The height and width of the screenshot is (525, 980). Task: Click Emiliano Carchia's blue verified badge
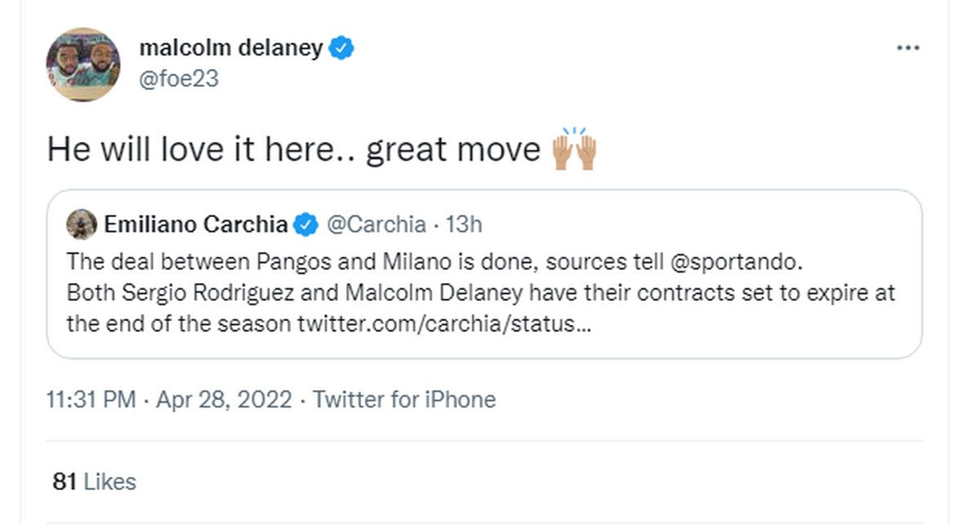[x=306, y=225]
